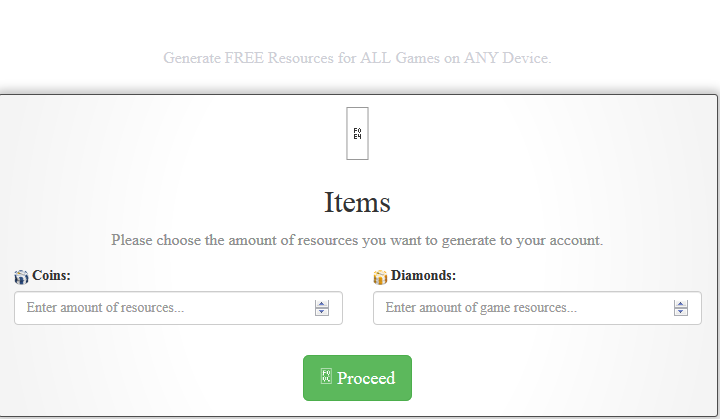Decrease the Diamonds amount with down arrow
720x419 pixels.
point(681,312)
